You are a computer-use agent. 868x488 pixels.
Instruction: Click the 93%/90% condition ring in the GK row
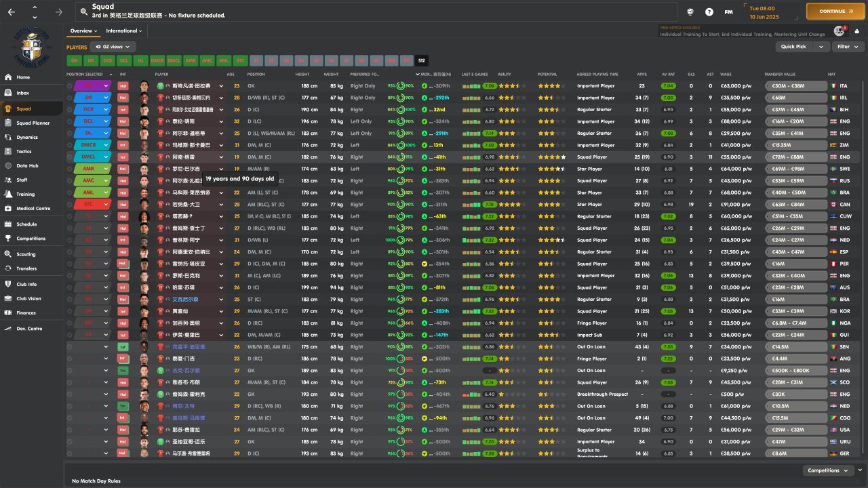pos(401,86)
